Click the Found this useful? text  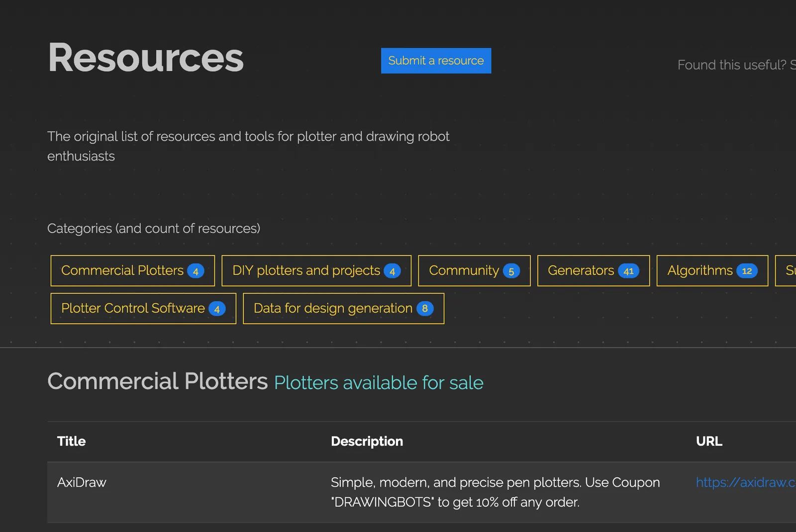click(x=736, y=65)
